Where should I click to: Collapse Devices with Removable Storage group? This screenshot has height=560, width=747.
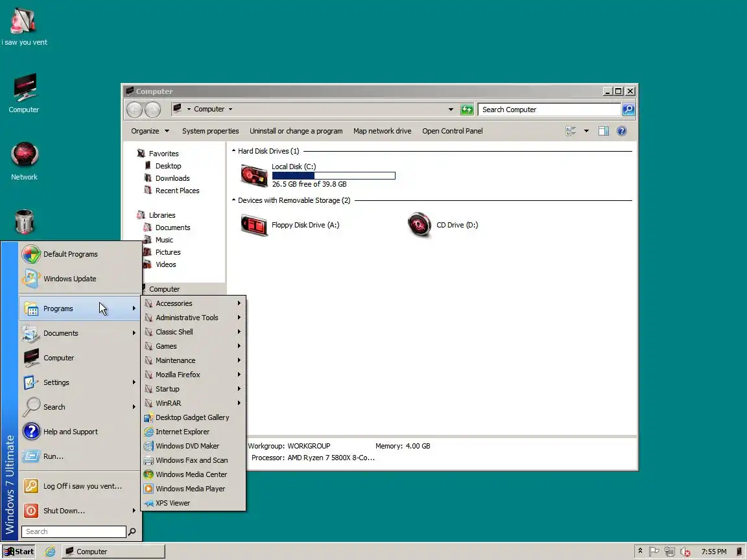pyautogui.click(x=234, y=200)
